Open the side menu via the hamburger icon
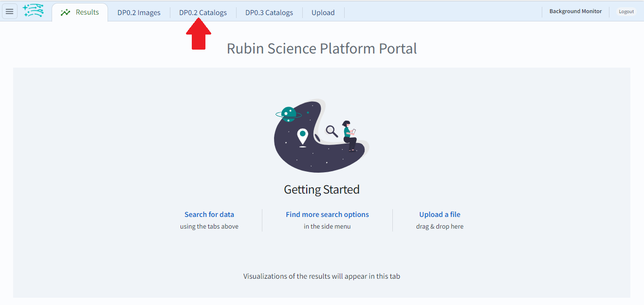 pyautogui.click(x=9, y=11)
